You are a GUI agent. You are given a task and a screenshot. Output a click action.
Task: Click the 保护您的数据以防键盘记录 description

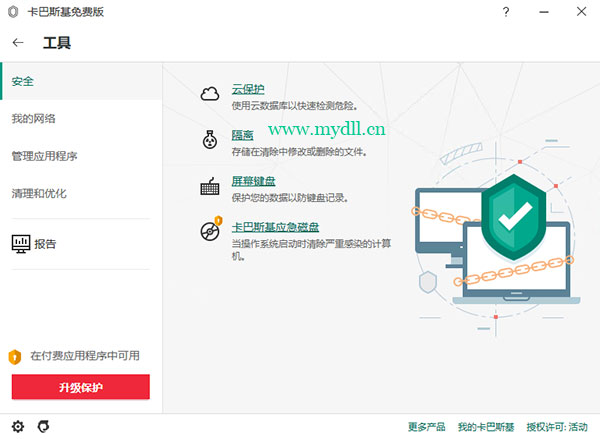[x=290, y=198]
